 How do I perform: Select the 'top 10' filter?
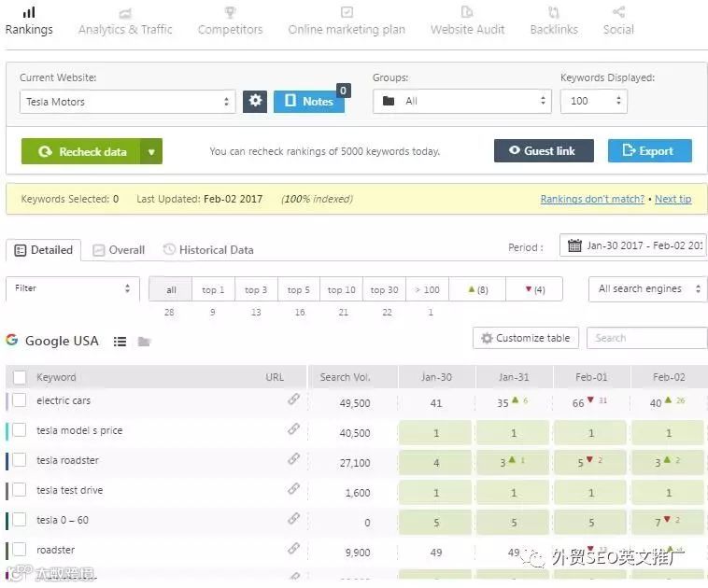point(341,289)
